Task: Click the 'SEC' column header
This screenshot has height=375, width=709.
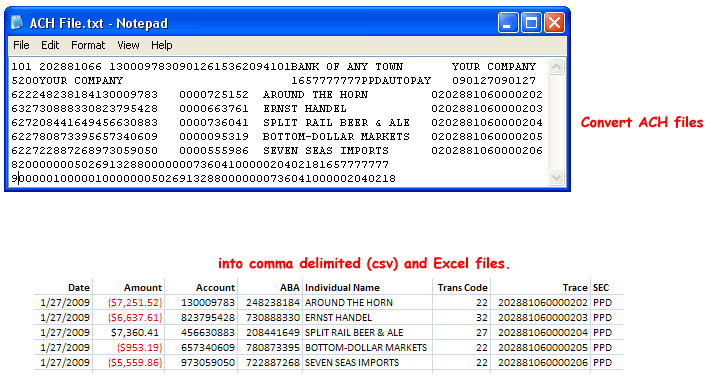Action: pos(601,288)
